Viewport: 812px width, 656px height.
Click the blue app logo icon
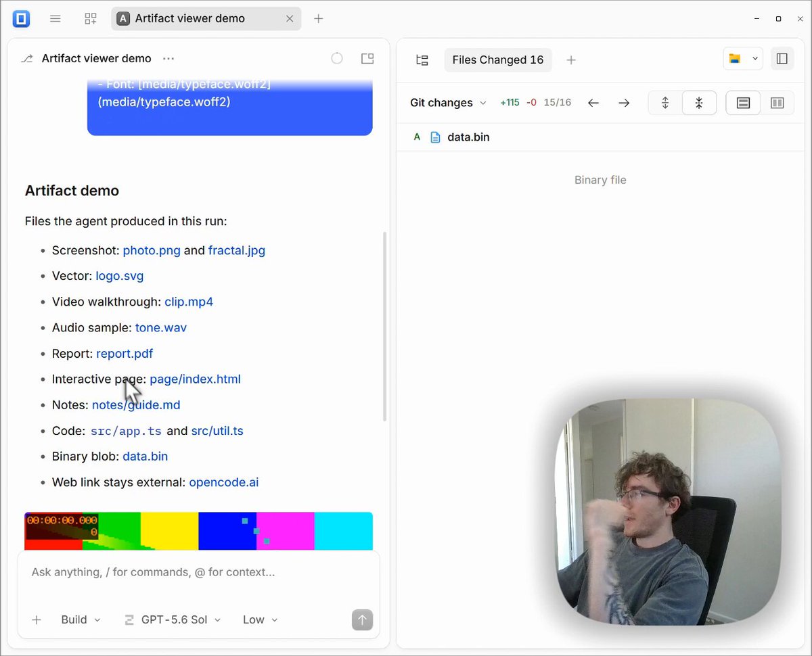22,18
